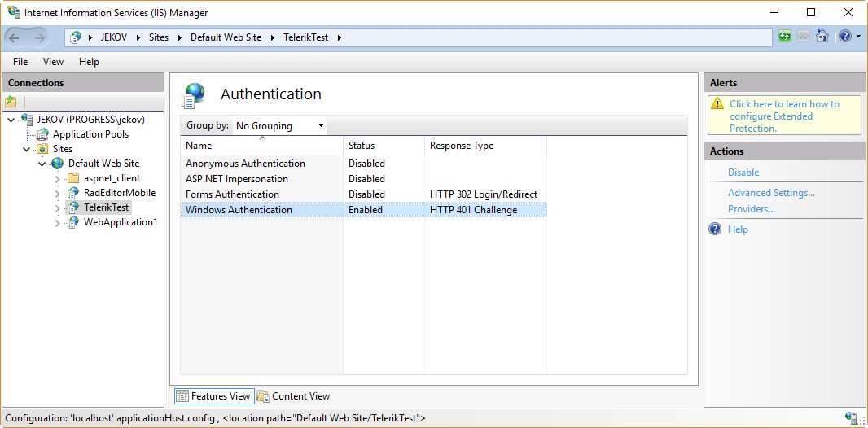Click the Back navigation arrow

(15, 37)
